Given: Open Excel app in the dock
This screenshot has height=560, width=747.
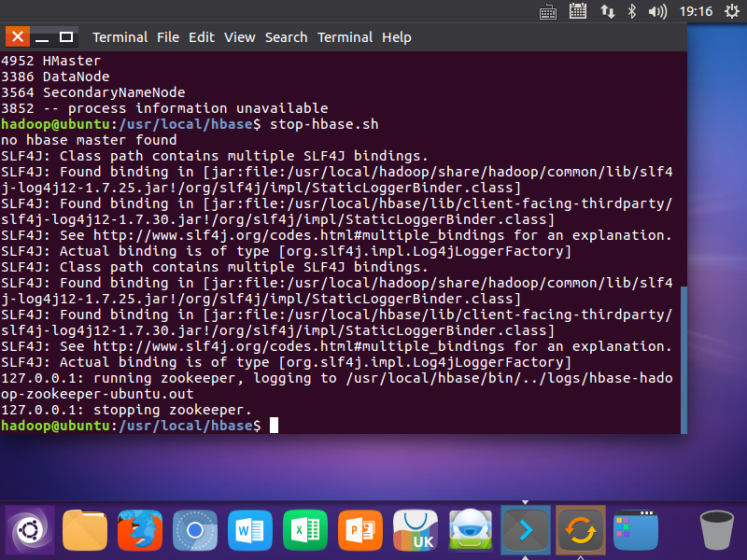Looking at the screenshot, I should pos(305,530).
